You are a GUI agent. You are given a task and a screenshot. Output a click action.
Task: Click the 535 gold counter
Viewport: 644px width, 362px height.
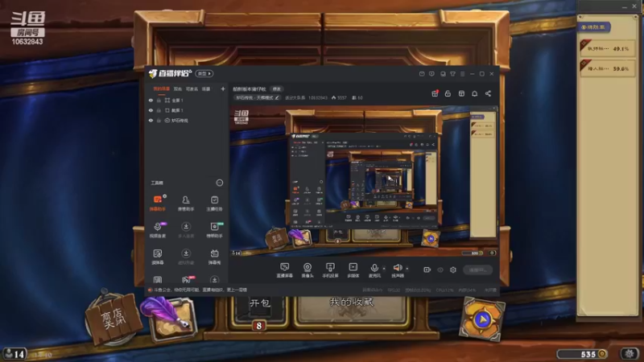click(582, 354)
